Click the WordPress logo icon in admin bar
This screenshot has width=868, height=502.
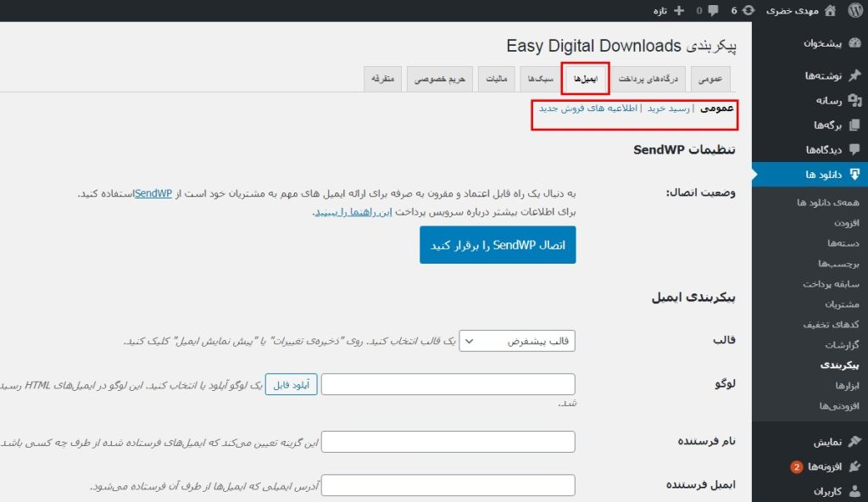[x=855, y=10]
